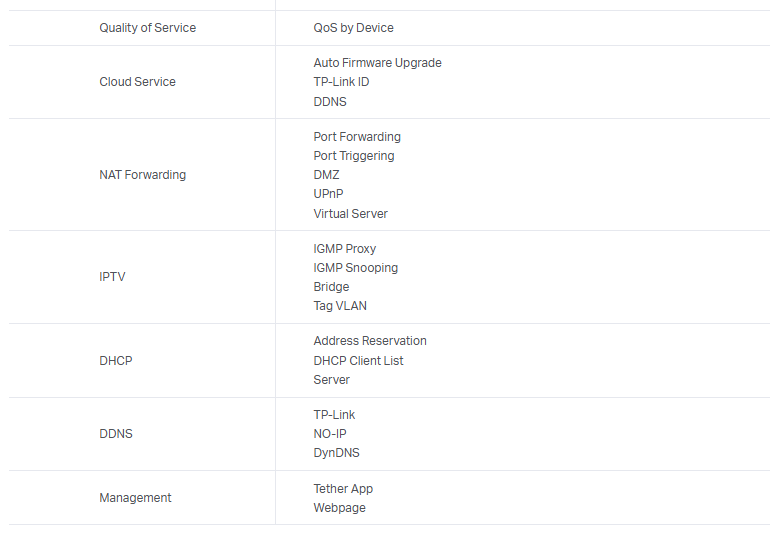
Task: Click the QoS by Device text
Action: (x=353, y=28)
